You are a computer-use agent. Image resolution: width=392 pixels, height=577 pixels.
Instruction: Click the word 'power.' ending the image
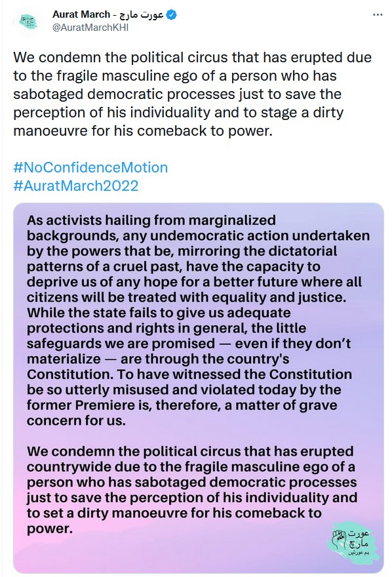click(x=50, y=528)
